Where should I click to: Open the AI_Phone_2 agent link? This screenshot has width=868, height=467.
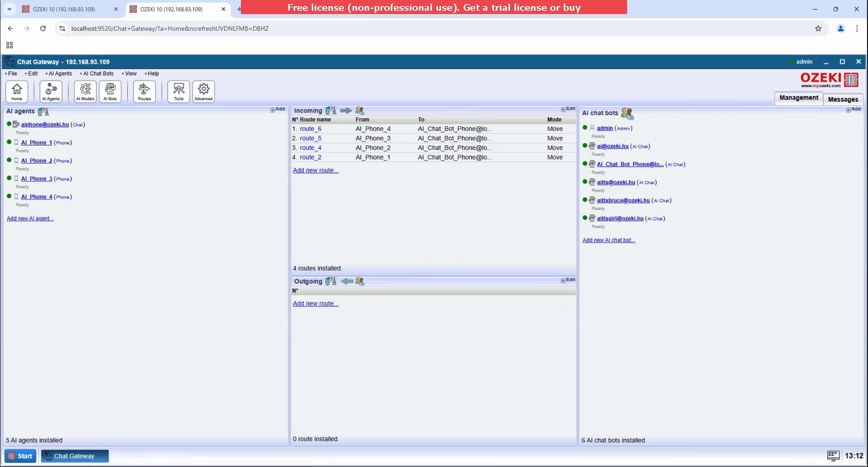pyautogui.click(x=37, y=161)
